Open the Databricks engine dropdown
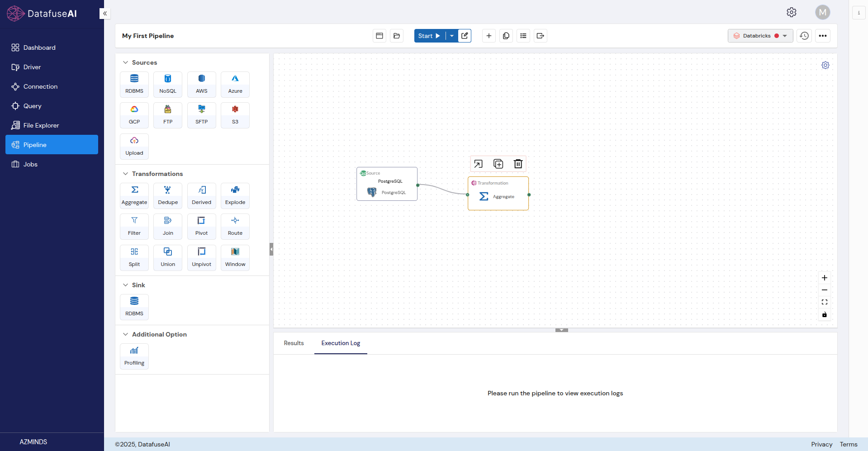This screenshot has height=451, width=868. (760, 36)
